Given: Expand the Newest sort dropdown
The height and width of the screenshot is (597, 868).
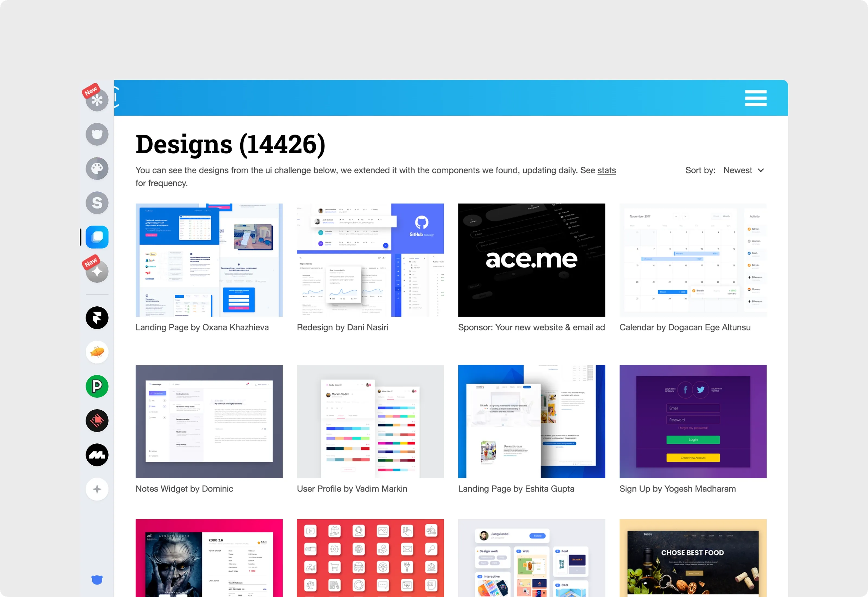Looking at the screenshot, I should coord(743,170).
